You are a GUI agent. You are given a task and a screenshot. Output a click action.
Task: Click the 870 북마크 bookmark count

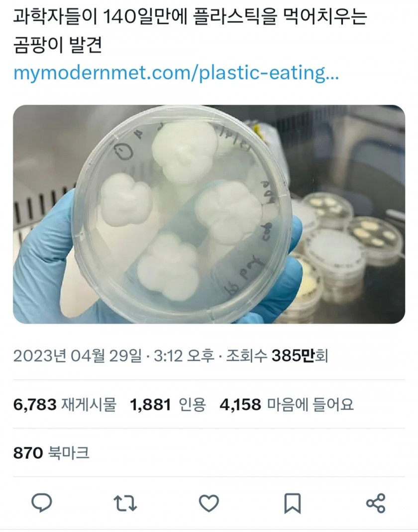(x=51, y=453)
